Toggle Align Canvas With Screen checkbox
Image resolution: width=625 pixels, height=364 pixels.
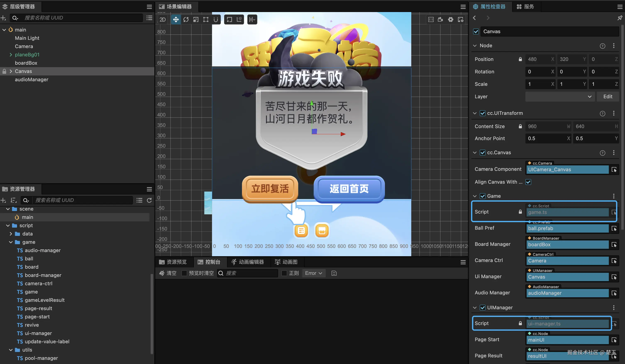point(528,182)
